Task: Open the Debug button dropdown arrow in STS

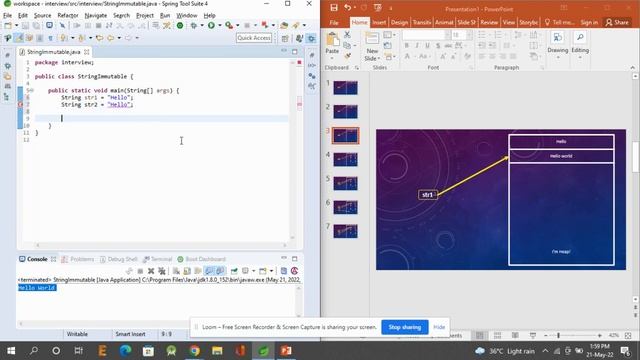Action: tap(202, 25)
